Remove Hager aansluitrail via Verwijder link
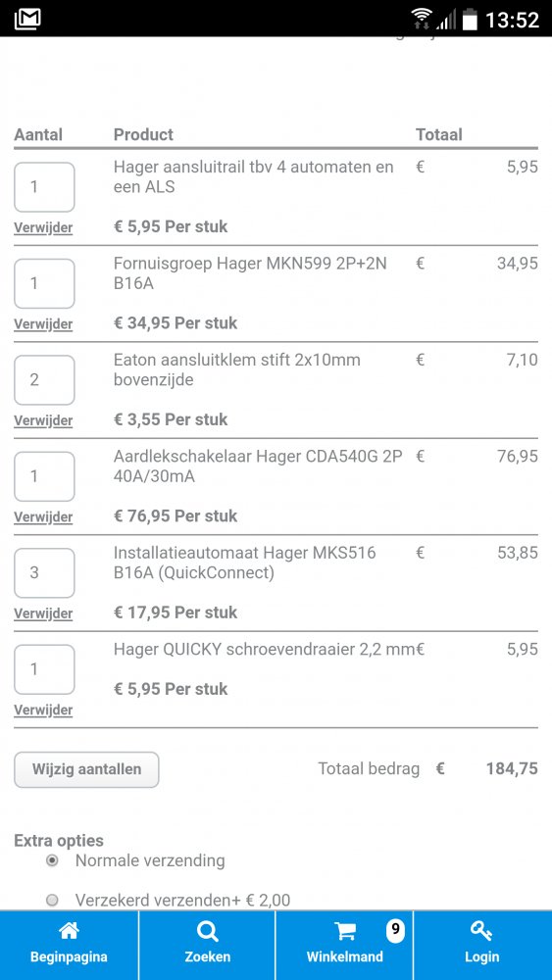The image size is (552, 980). click(43, 227)
